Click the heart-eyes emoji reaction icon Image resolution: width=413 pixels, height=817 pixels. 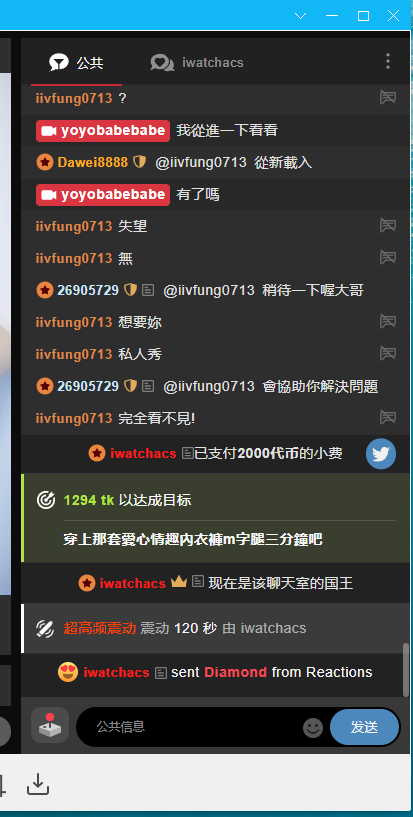(68, 672)
